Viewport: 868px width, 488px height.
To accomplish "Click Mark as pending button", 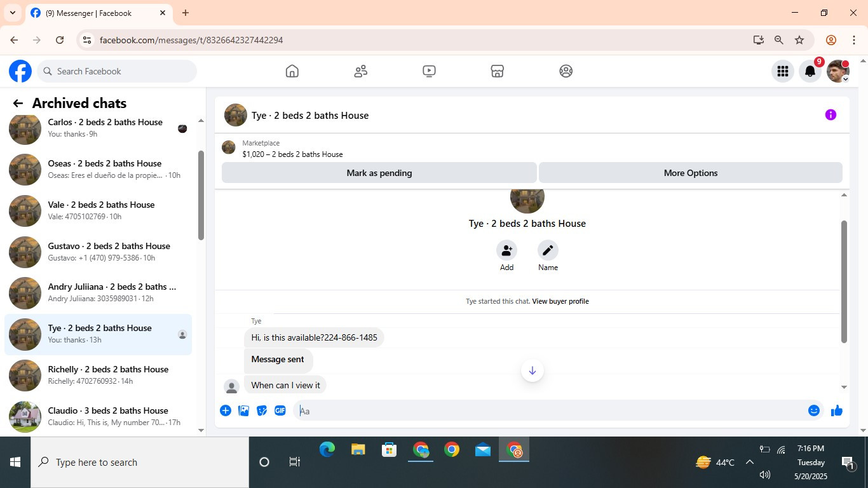I will coord(379,173).
